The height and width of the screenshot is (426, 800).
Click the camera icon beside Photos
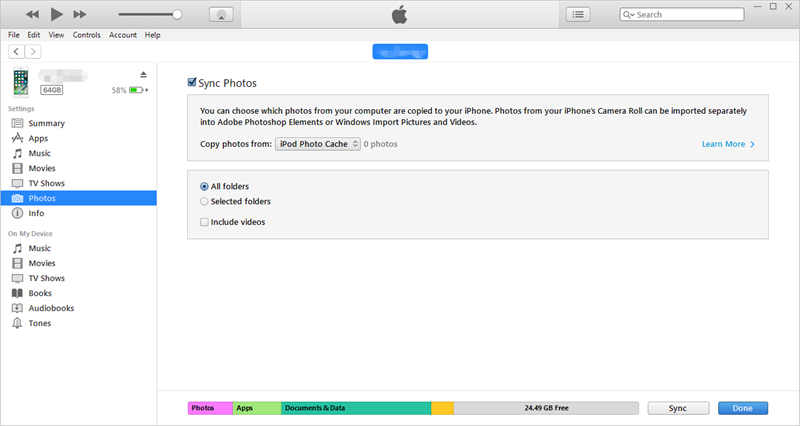[x=17, y=198]
